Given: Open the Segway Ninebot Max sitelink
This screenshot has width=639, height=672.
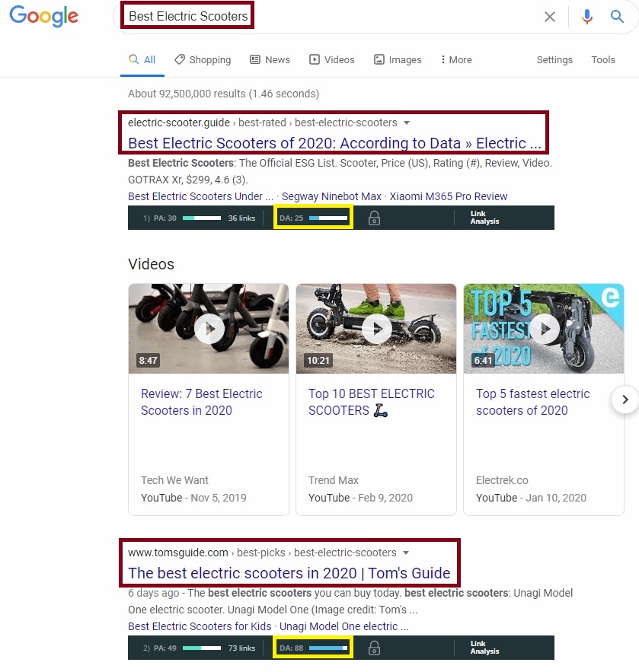Looking at the screenshot, I should tap(331, 196).
